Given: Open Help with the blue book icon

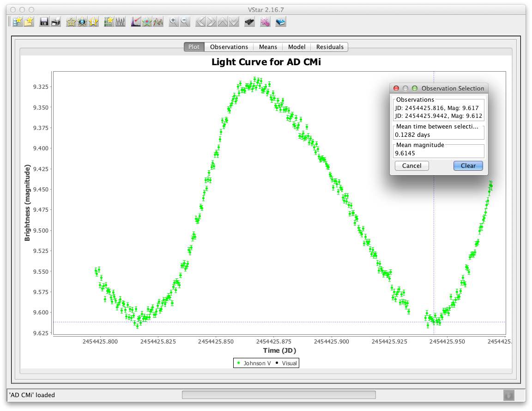Looking at the screenshot, I should pyautogui.click(x=281, y=22).
